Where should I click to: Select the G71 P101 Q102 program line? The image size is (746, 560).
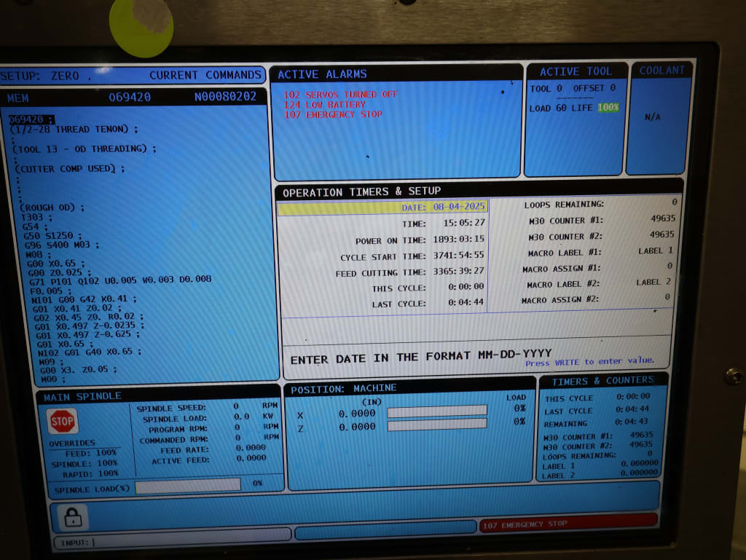pos(120,280)
